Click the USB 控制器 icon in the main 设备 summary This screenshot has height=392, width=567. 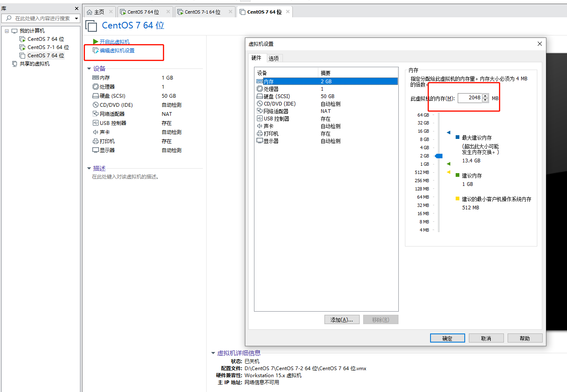[x=96, y=123]
